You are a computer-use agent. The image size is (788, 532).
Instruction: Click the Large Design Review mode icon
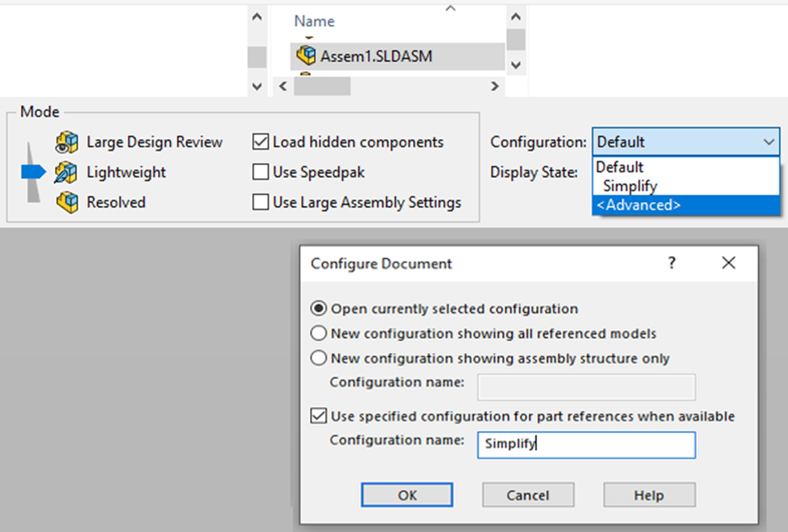pos(67,142)
